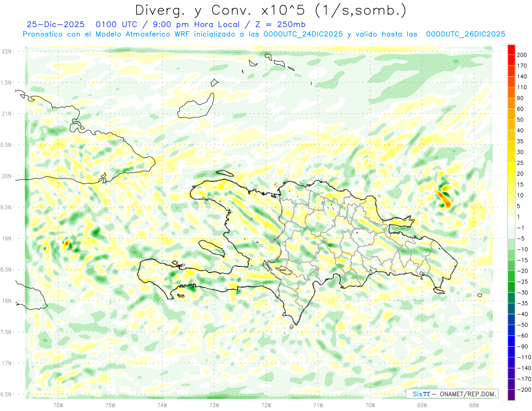Click the blue 'SisTT' logo text
Image resolution: width=532 pixels, height=411 pixels.
(x=421, y=394)
